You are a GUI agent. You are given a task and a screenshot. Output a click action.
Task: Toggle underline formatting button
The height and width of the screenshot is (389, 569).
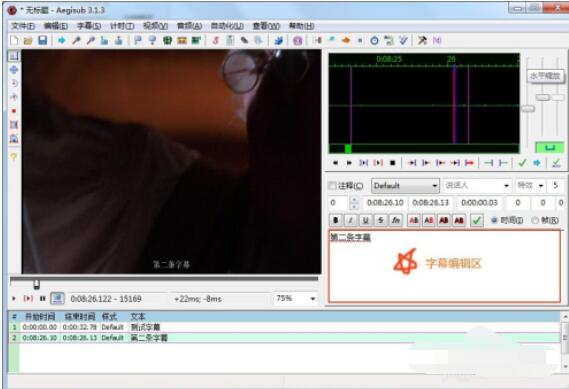point(365,220)
